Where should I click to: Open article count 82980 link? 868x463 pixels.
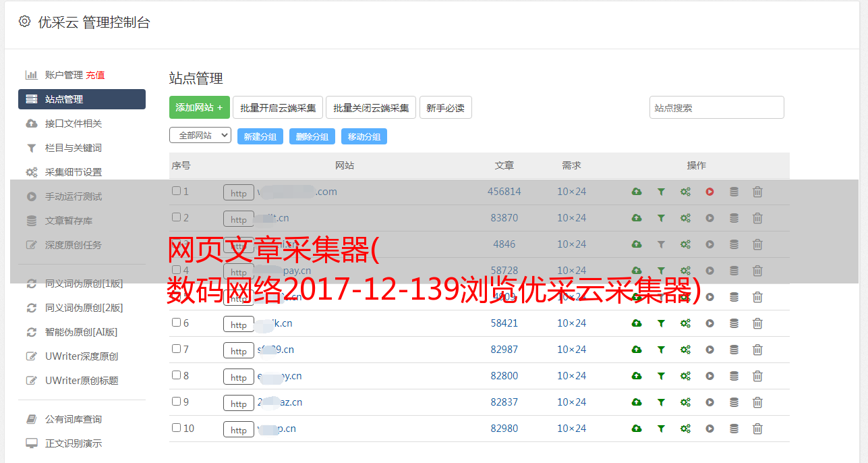(504, 429)
